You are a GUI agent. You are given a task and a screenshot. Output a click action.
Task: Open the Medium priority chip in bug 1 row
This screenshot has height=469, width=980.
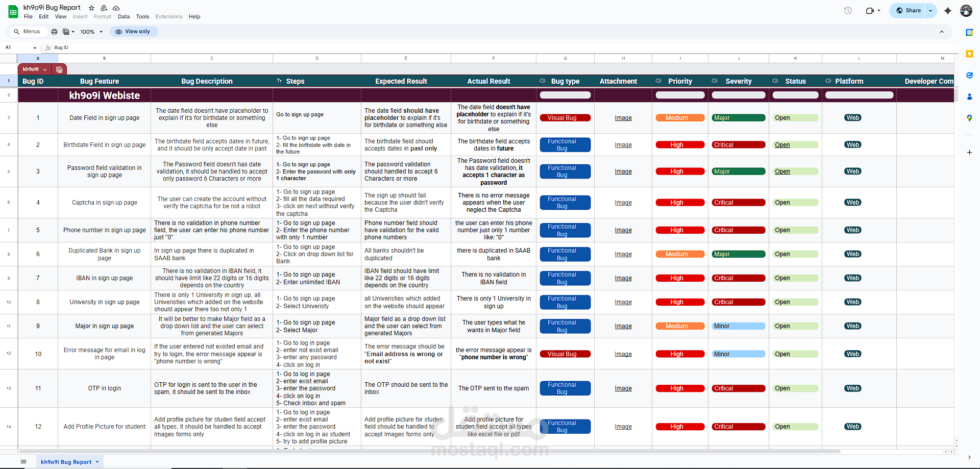[x=680, y=118]
